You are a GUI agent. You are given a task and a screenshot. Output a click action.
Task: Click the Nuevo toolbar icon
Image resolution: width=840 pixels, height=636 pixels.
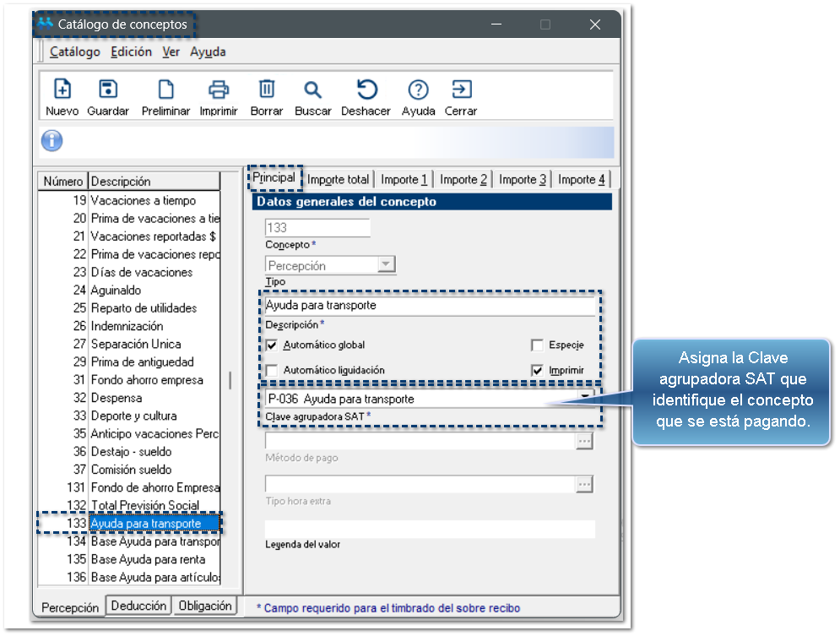[62, 90]
